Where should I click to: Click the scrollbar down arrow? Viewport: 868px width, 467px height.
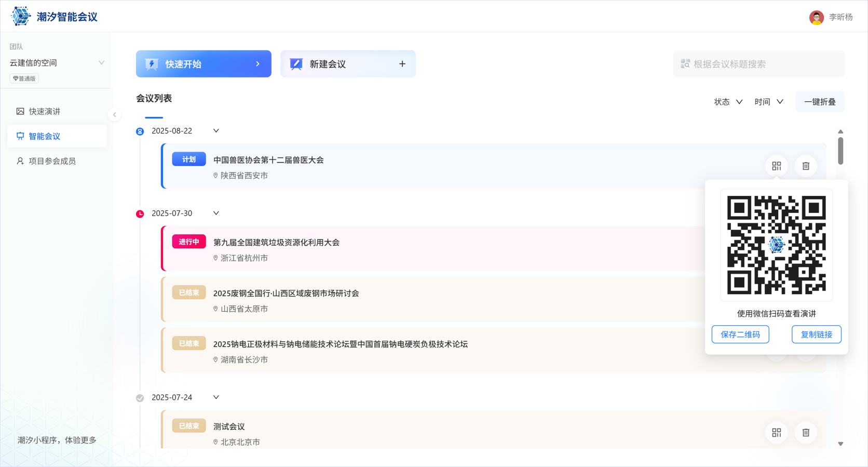pos(840,444)
